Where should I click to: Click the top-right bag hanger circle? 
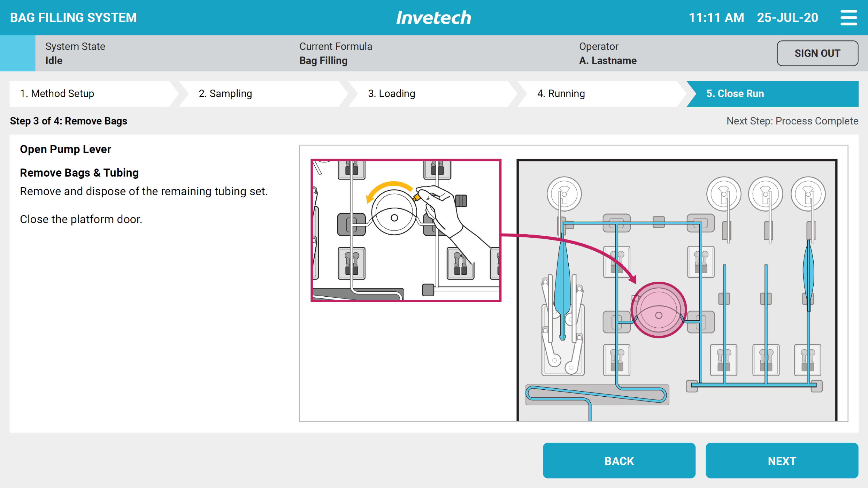(808, 194)
